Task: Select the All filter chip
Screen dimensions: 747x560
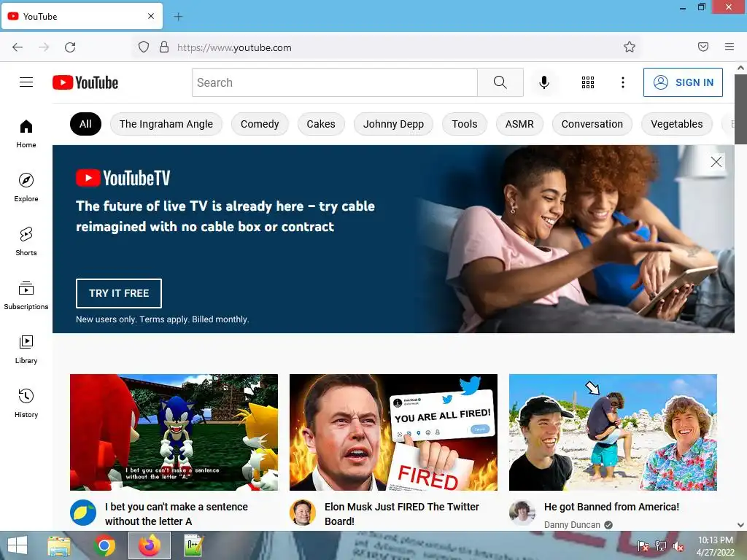Action: click(86, 124)
